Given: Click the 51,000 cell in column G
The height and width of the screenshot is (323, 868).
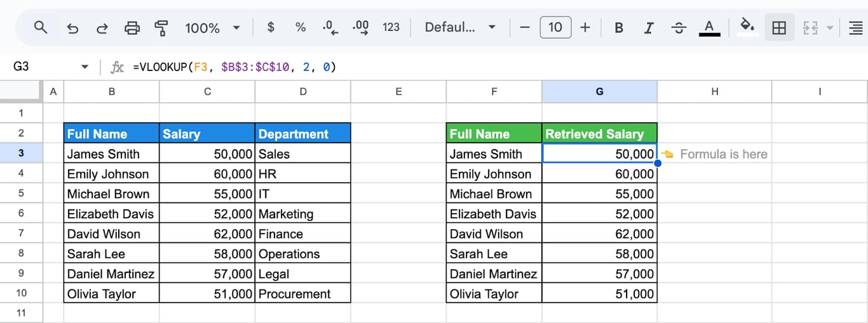Looking at the screenshot, I should tap(600, 293).
